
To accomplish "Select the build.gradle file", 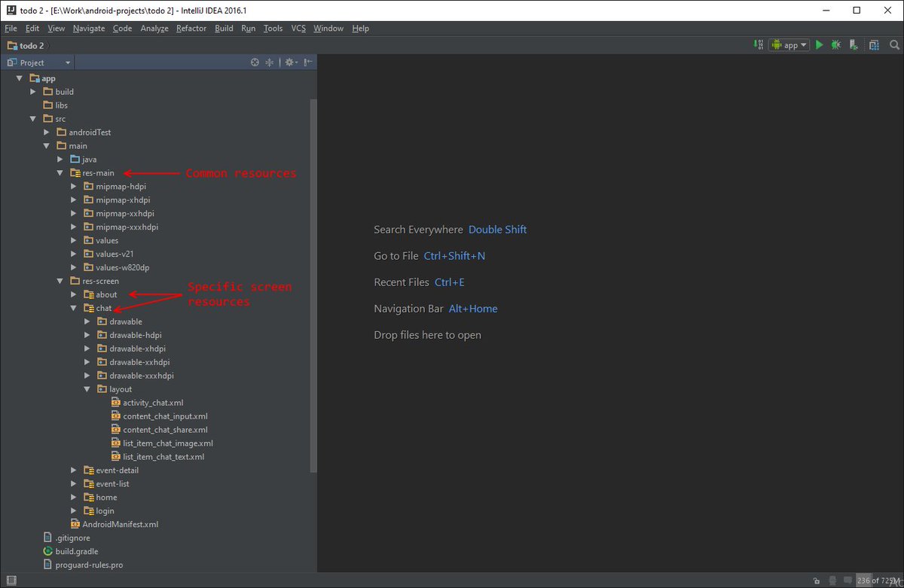I will pos(70,551).
